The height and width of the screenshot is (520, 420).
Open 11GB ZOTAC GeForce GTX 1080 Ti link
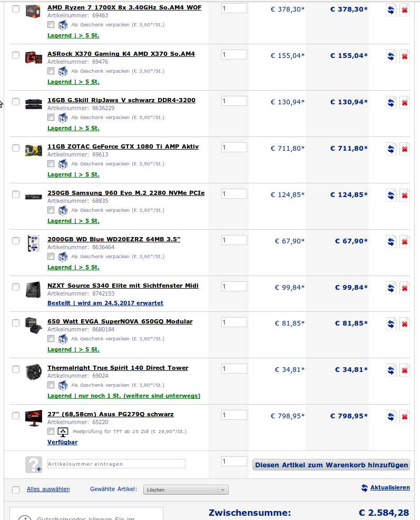[123, 146]
